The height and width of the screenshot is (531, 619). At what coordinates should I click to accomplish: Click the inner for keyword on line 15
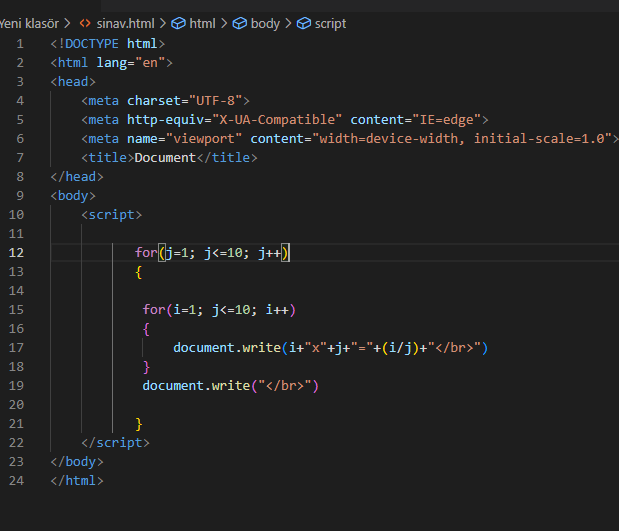154,310
